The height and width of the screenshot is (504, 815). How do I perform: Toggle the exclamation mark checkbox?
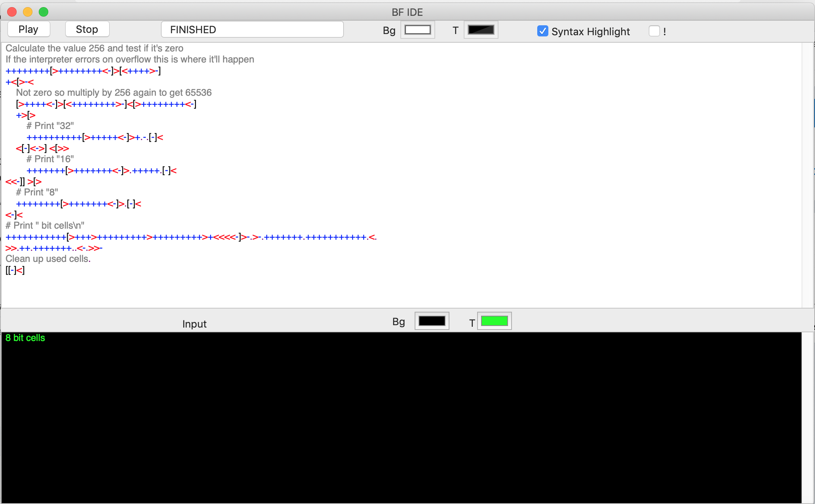pyautogui.click(x=654, y=31)
